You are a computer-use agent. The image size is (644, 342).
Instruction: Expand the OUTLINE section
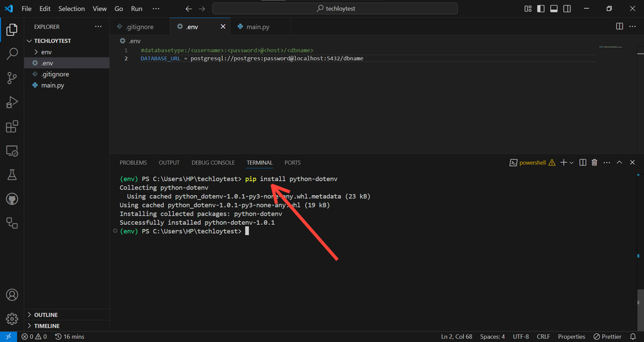coord(46,315)
